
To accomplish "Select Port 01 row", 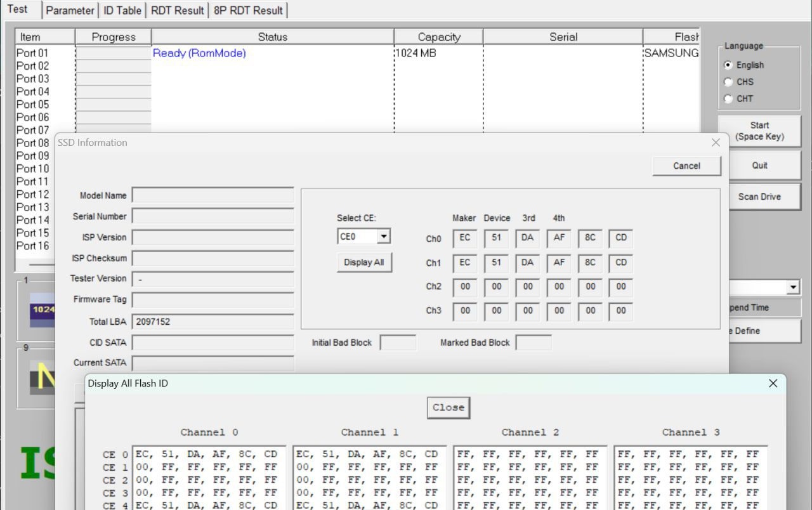I will 32,53.
